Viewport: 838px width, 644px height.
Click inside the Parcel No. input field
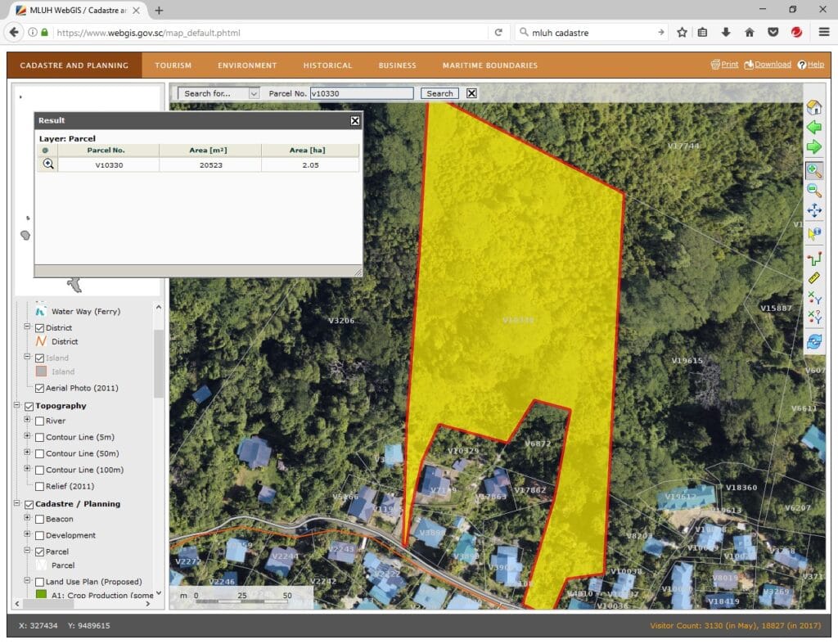(x=361, y=94)
